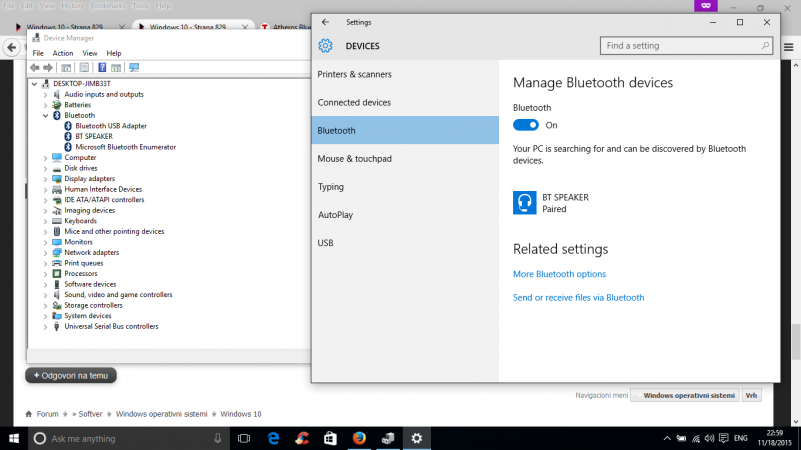This screenshot has height=450, width=801.
Task: Open the Store app from taskbar
Action: tap(331, 438)
